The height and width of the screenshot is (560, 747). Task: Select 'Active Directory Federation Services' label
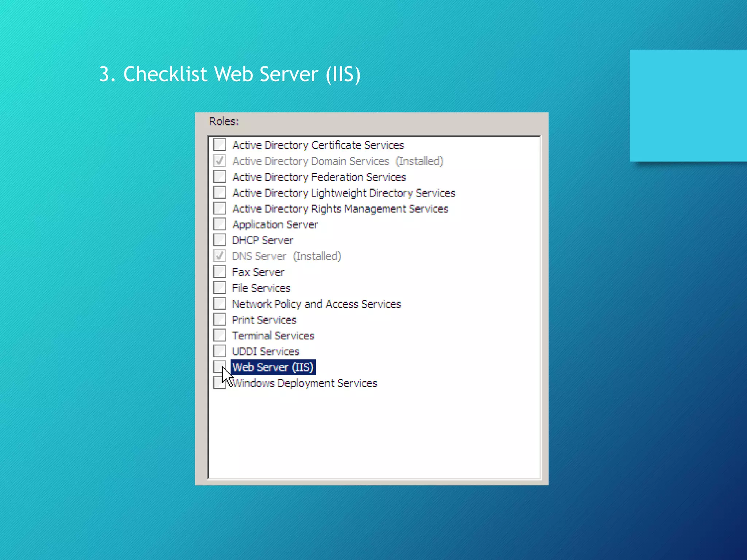tap(319, 177)
